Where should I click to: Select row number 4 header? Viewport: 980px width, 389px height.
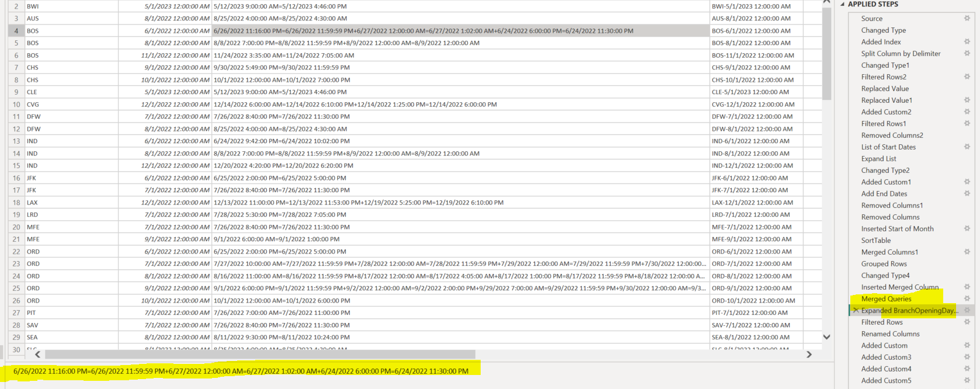coord(16,31)
